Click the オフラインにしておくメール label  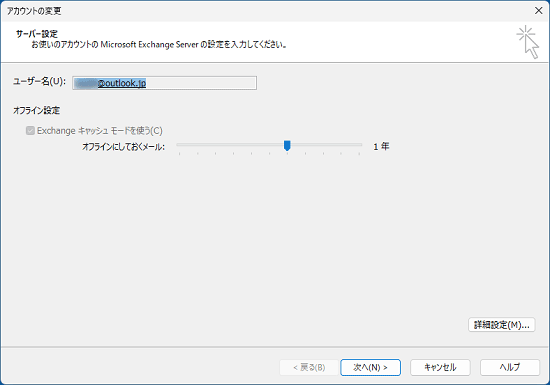(123, 147)
